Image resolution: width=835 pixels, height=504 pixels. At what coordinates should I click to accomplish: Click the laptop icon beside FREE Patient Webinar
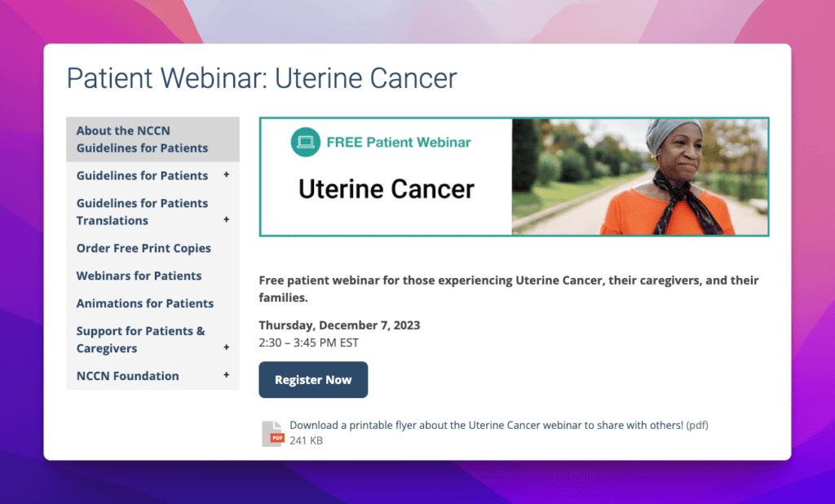pyautogui.click(x=306, y=142)
